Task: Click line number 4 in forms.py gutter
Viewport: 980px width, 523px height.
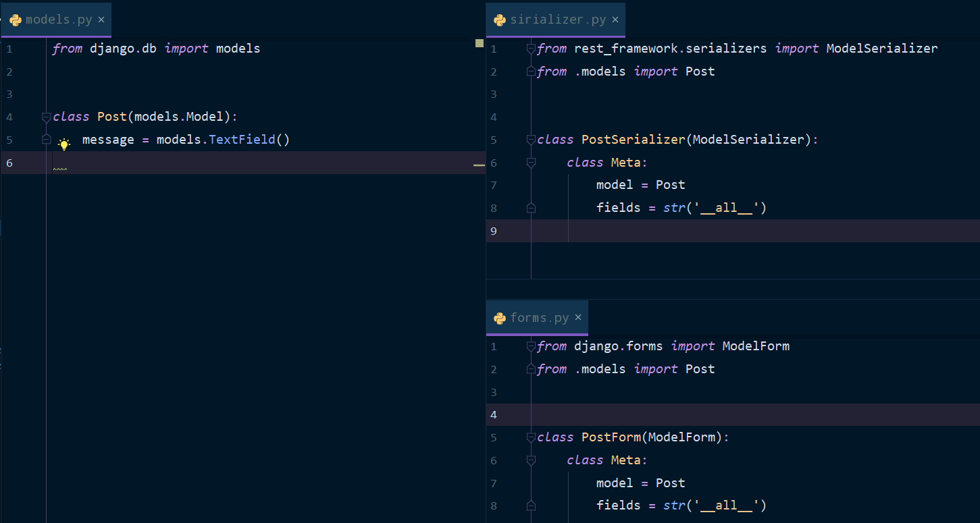Action: click(x=494, y=414)
